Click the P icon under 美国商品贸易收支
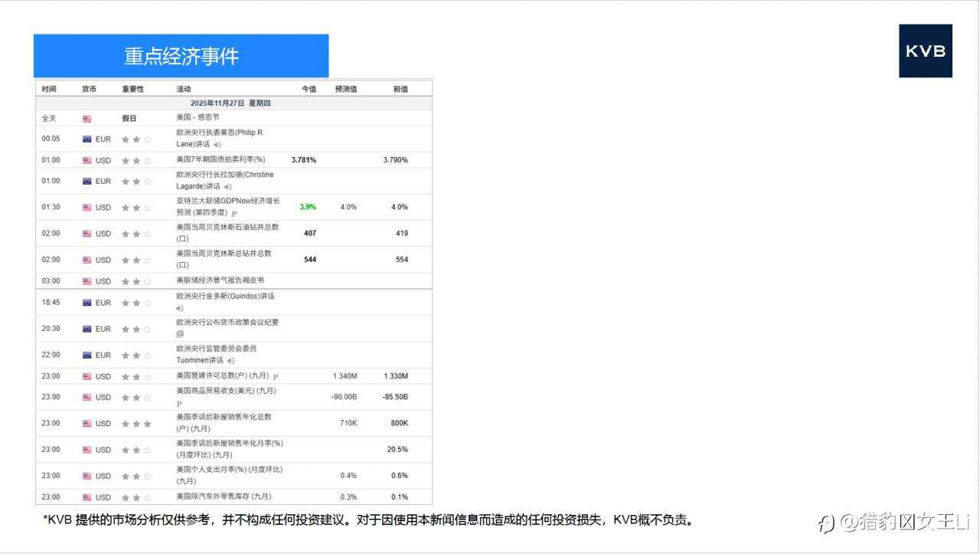980x554 pixels. point(179,403)
